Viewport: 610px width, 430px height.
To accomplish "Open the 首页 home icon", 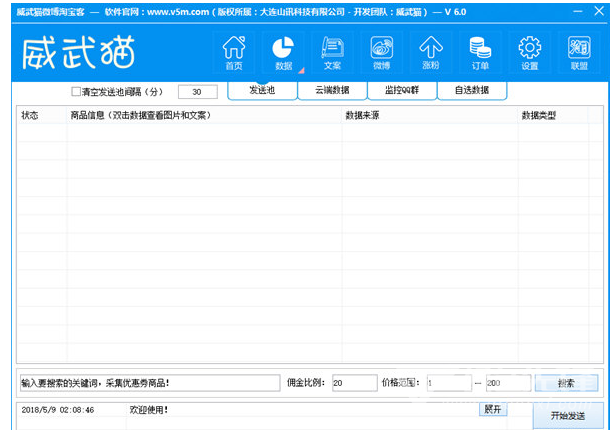I will click(234, 53).
